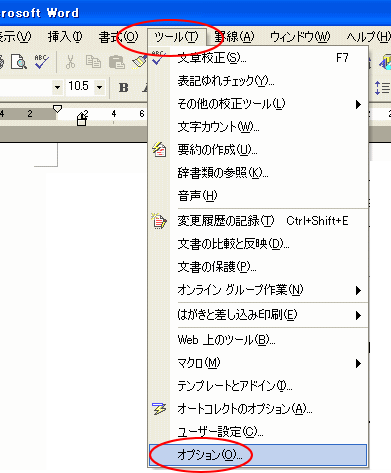Click 文字カウント(W)... menu item
The image size is (391, 473).
tap(258, 127)
